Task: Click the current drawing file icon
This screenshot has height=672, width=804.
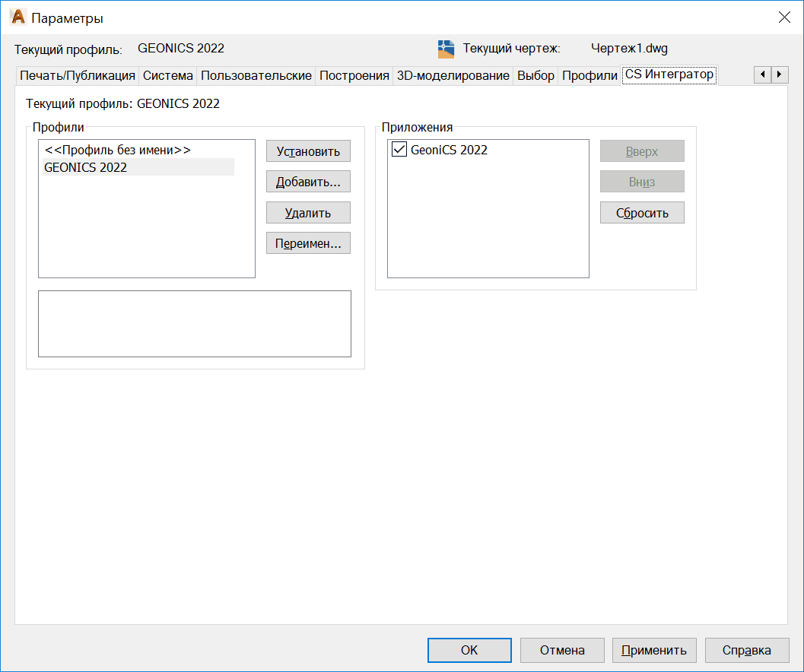Action: [x=446, y=49]
